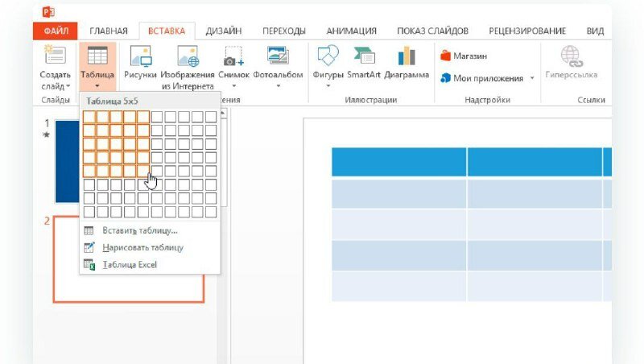Click the Таблица grid icon

[97, 56]
